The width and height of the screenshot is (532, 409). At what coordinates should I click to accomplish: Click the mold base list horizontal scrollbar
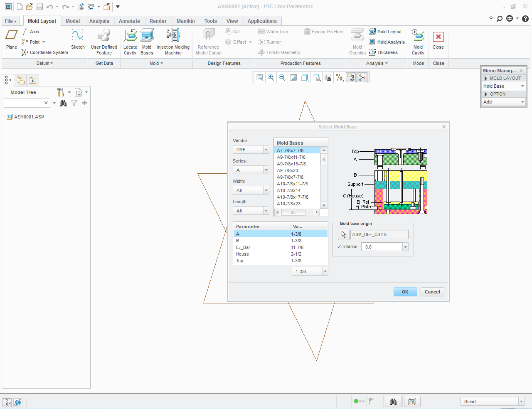click(297, 212)
